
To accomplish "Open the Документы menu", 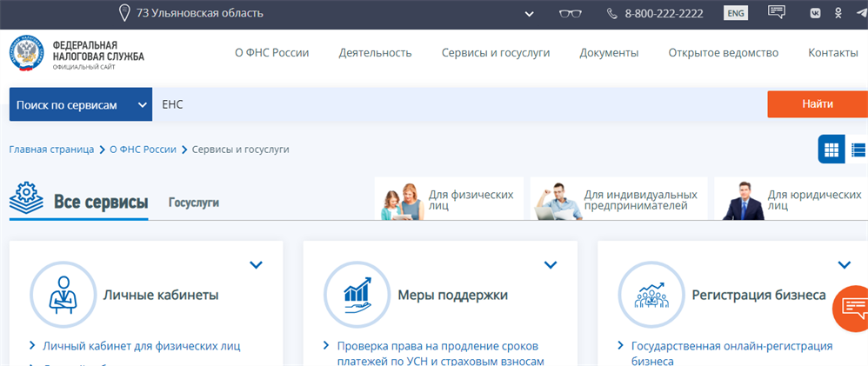I will (609, 53).
